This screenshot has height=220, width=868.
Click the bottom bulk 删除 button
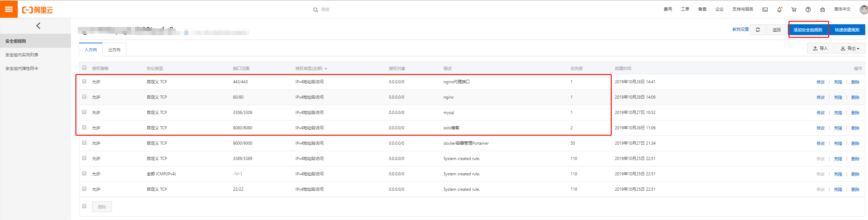[102, 207]
